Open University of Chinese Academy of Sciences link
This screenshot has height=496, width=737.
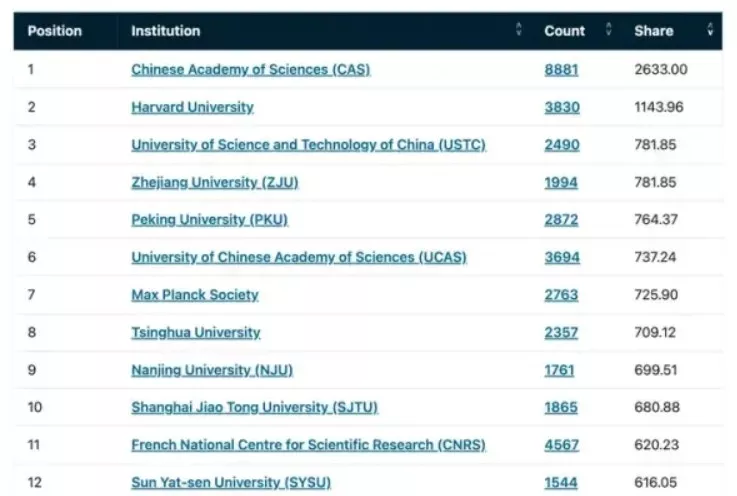tap(299, 257)
